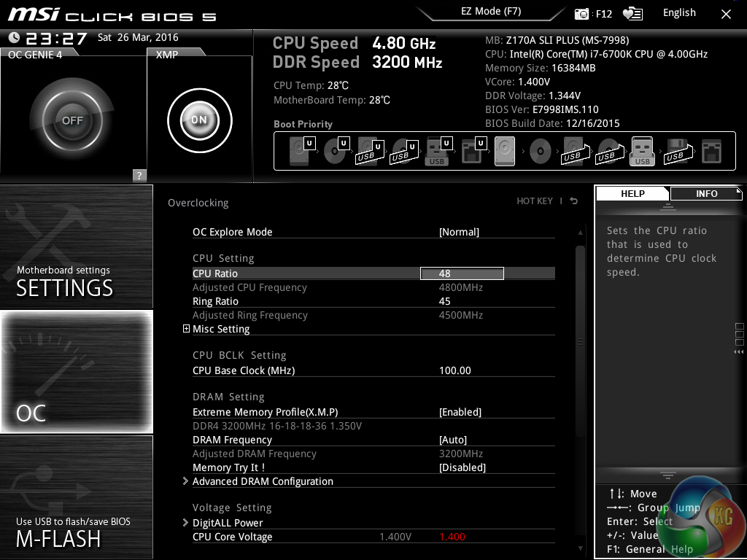Screen dimensions: 747x560
Task: Click the HOT KEY label
Action: 535,201
